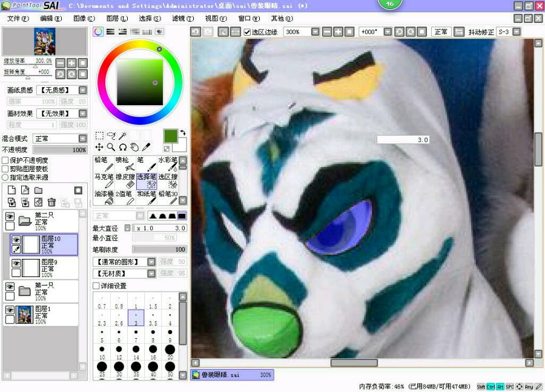This screenshot has width=545, height=392.
Task: Hide 图层9 using its eye icon
Action: pyautogui.click(x=16, y=263)
